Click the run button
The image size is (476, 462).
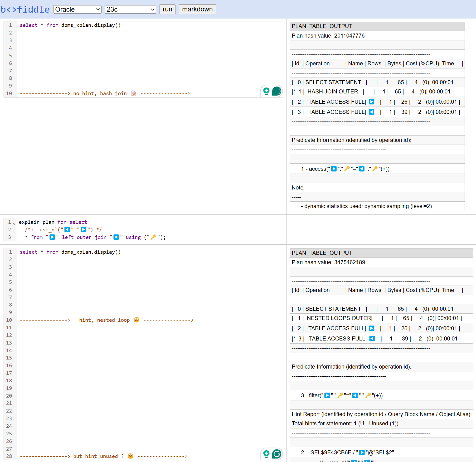coord(167,9)
